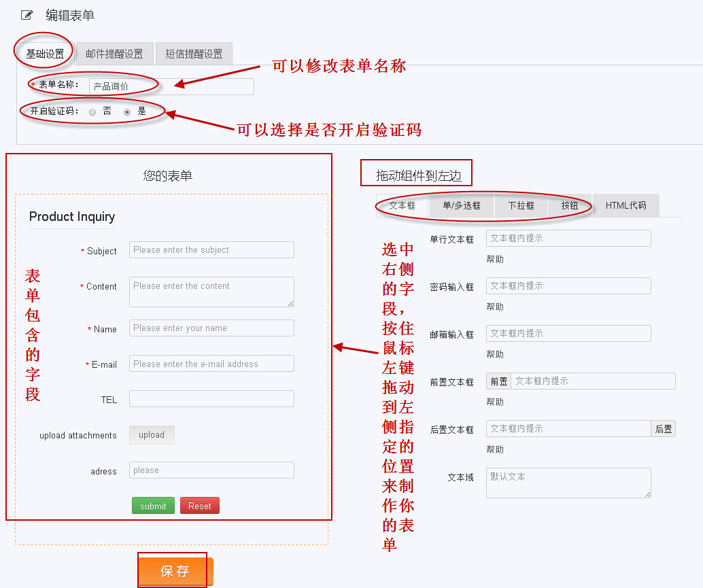The width and height of the screenshot is (703, 588).
Task: Click the 后置 label button on 后置文本框
Action: pyautogui.click(x=662, y=428)
